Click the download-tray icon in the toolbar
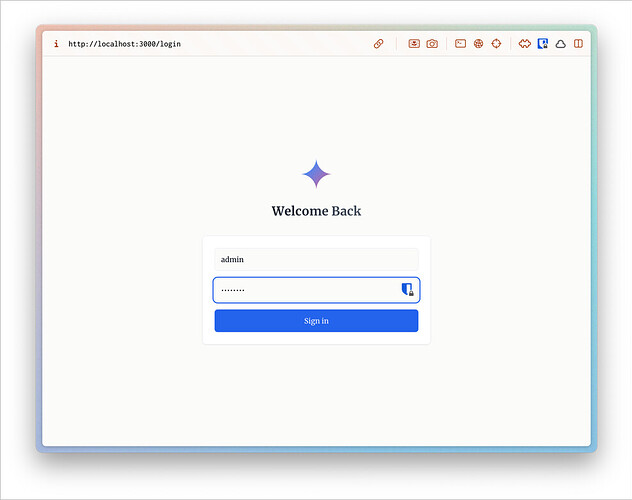The height and width of the screenshot is (500, 632). (414, 44)
